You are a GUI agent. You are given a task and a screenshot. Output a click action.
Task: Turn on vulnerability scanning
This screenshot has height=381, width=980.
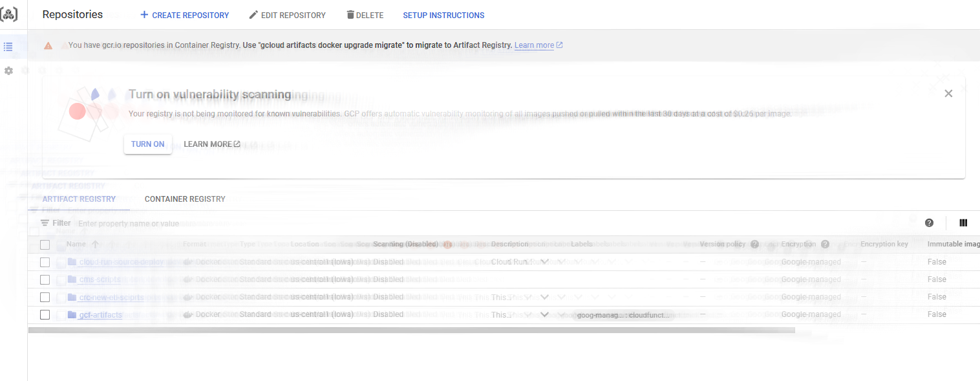(148, 144)
